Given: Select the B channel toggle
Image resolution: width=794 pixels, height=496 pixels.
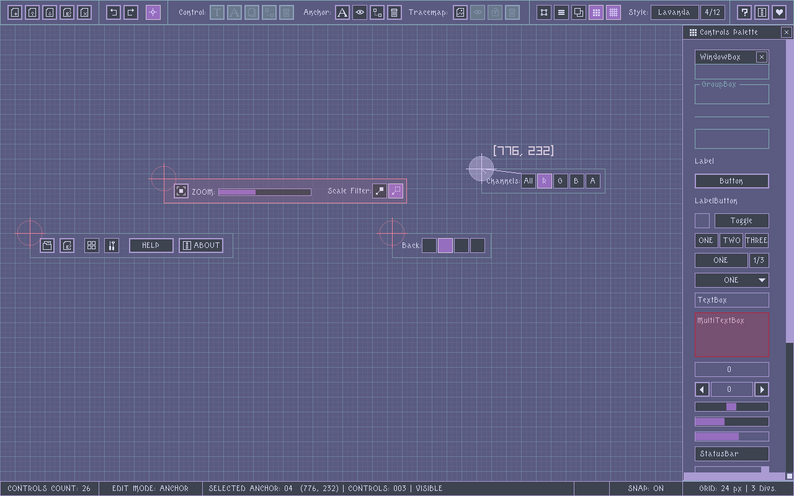Looking at the screenshot, I should 576,181.
